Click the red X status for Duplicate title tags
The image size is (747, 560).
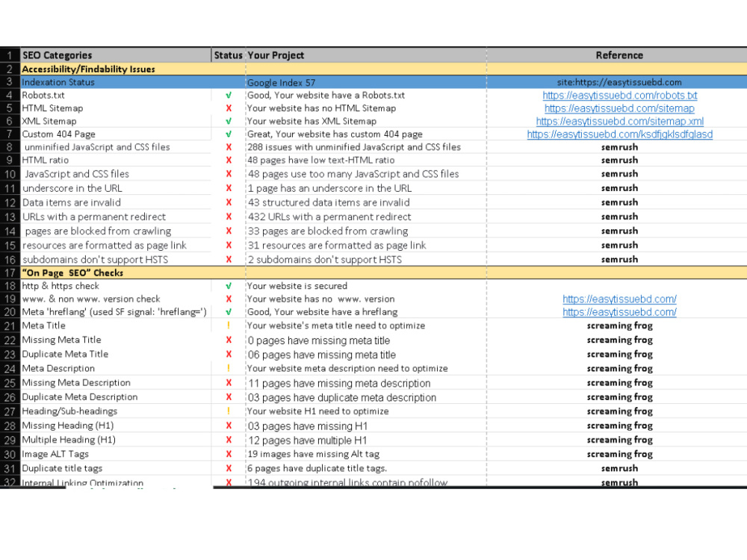229,469
